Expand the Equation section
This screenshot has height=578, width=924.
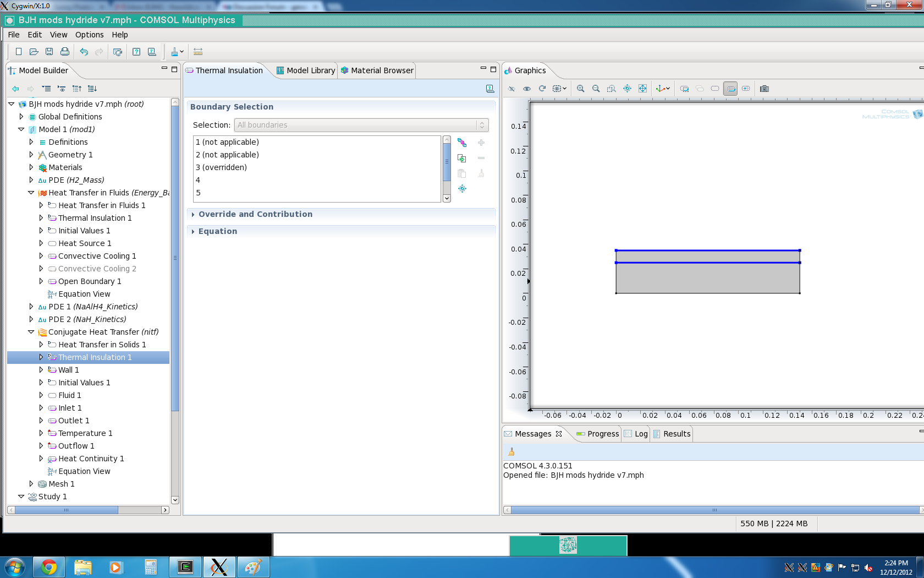(218, 231)
